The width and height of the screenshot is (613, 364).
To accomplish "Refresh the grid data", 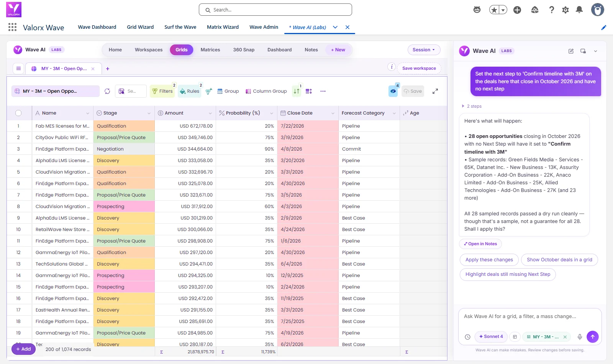I will point(107,91).
